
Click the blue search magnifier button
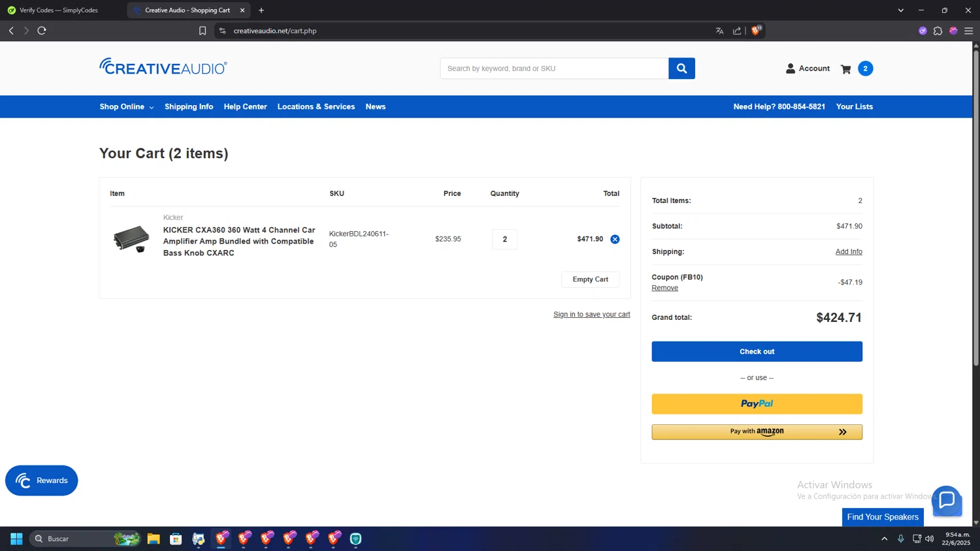681,69
